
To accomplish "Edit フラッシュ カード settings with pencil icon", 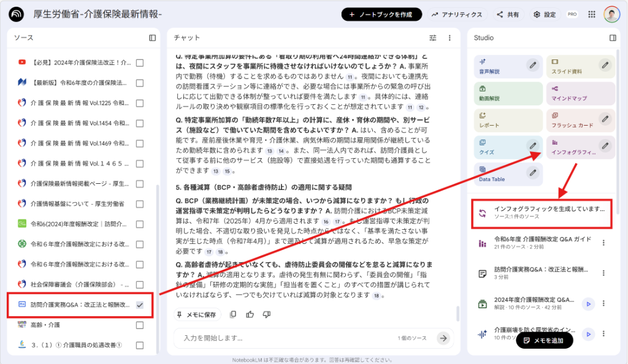I will 605,119.
